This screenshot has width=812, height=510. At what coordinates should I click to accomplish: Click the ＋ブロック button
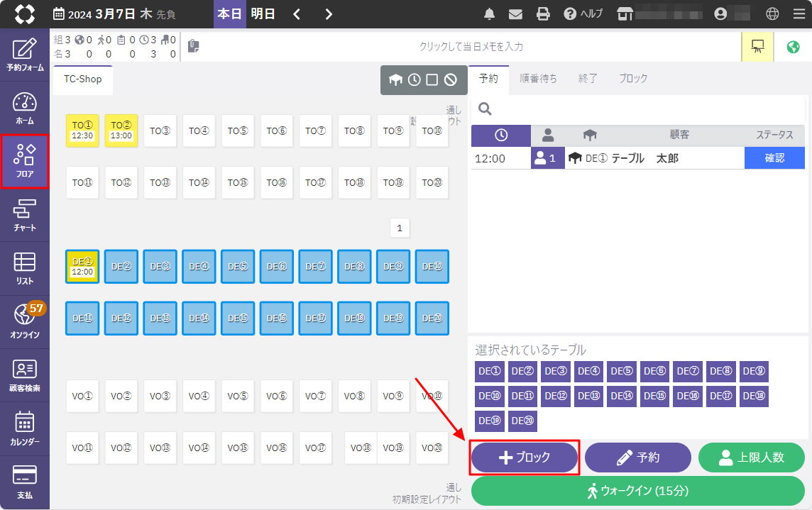point(525,458)
